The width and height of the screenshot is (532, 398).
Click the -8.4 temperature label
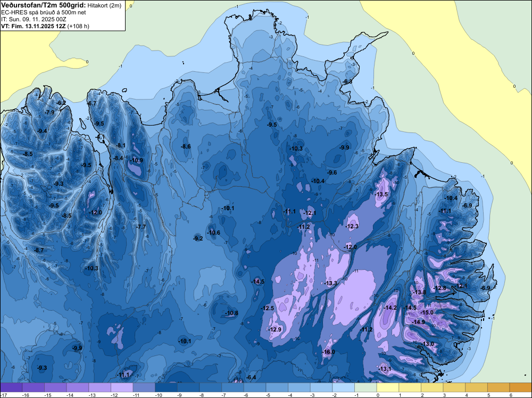click(118, 158)
